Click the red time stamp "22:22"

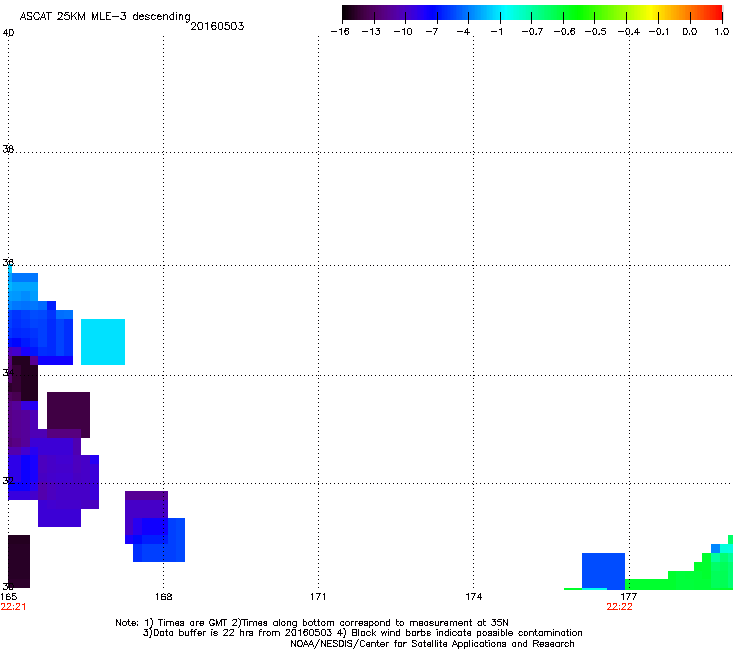(x=619, y=607)
